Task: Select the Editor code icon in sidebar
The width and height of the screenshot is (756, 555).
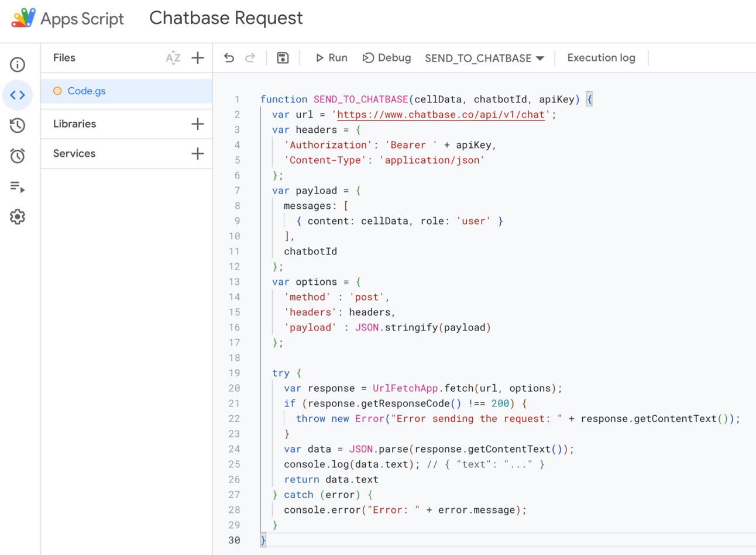Action: pos(18,95)
